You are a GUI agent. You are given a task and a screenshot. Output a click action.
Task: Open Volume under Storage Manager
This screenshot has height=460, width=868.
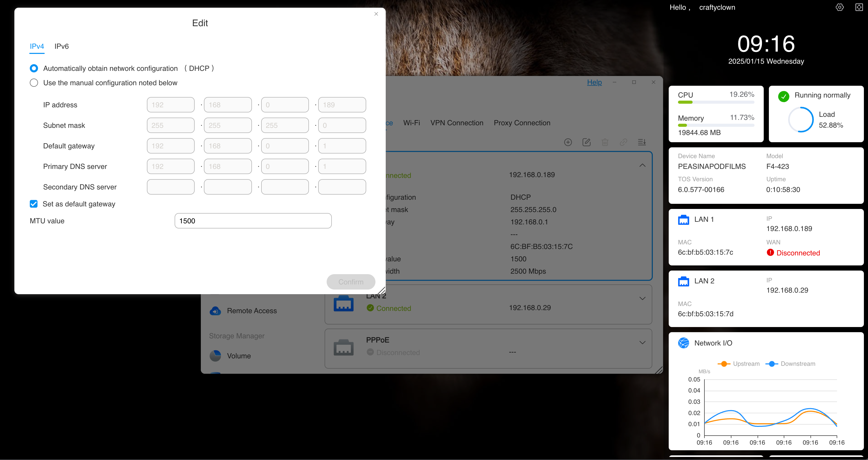coord(239,356)
